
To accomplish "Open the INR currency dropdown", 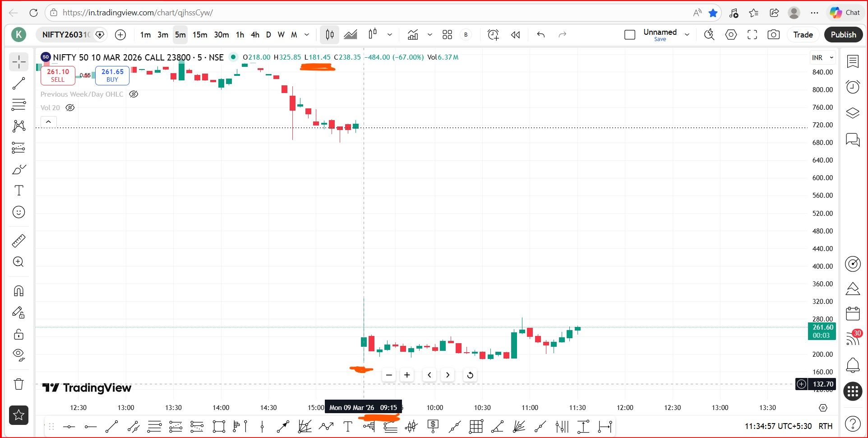I will pyautogui.click(x=823, y=58).
